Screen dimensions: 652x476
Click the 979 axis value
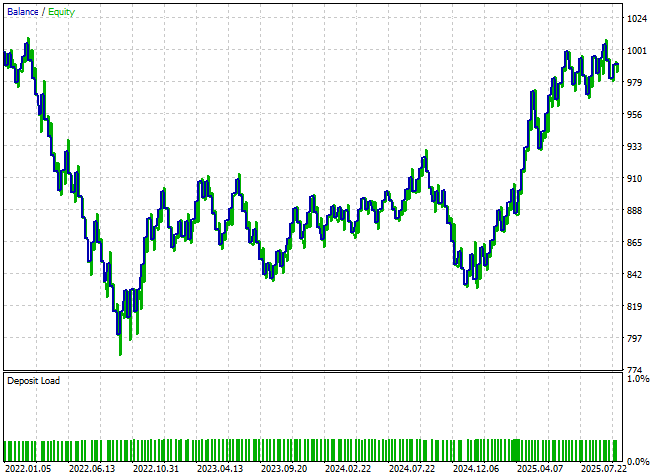[635, 82]
